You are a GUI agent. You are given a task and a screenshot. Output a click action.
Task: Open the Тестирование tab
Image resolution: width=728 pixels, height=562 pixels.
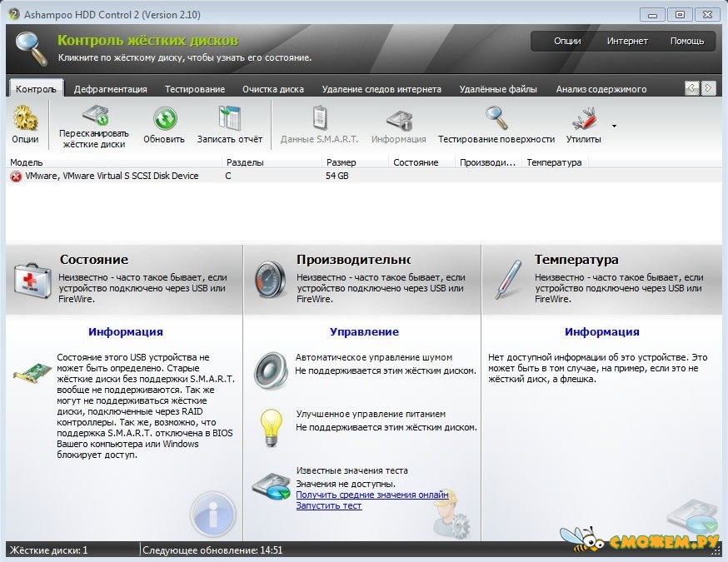[195, 89]
